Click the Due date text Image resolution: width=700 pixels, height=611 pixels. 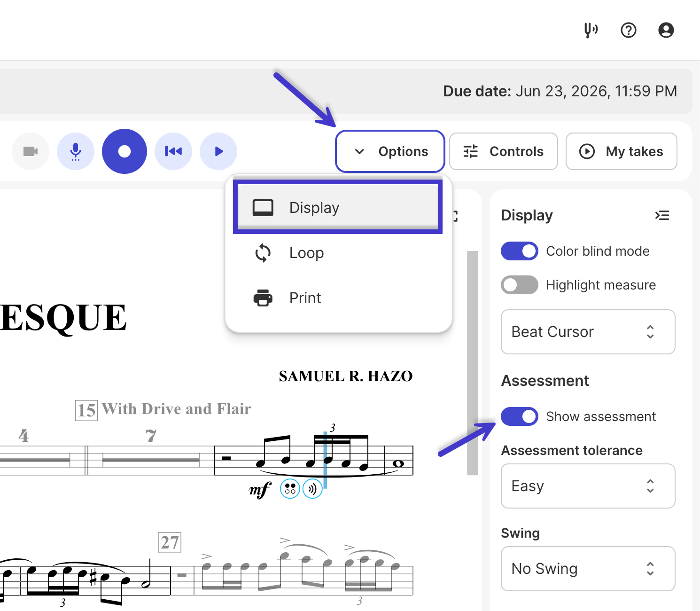560,91
